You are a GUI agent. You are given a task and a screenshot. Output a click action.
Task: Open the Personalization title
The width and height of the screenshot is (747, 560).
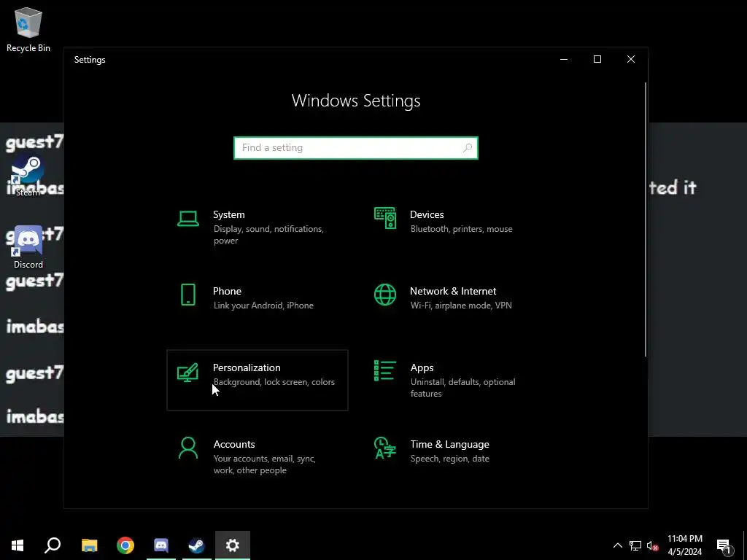tap(247, 367)
